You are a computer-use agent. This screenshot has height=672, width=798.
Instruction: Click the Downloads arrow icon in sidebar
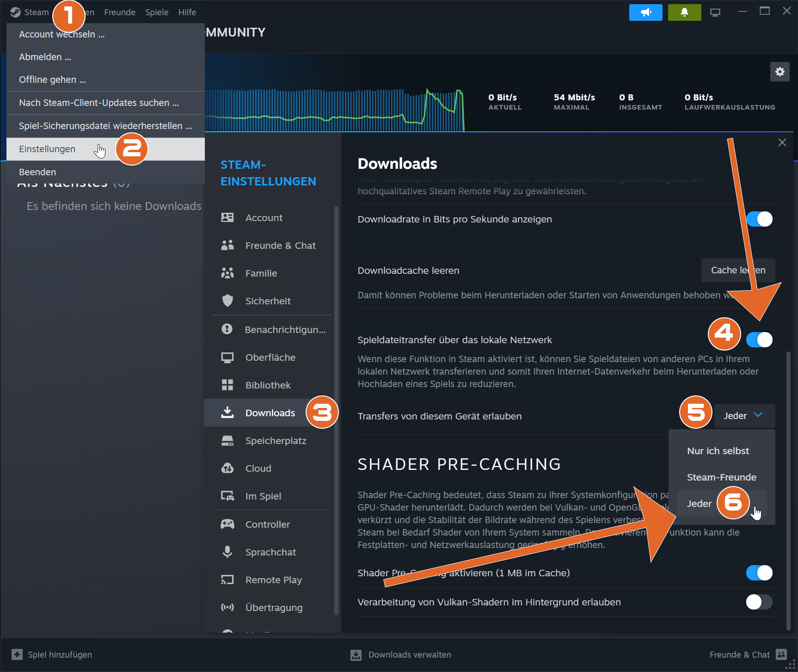click(227, 412)
